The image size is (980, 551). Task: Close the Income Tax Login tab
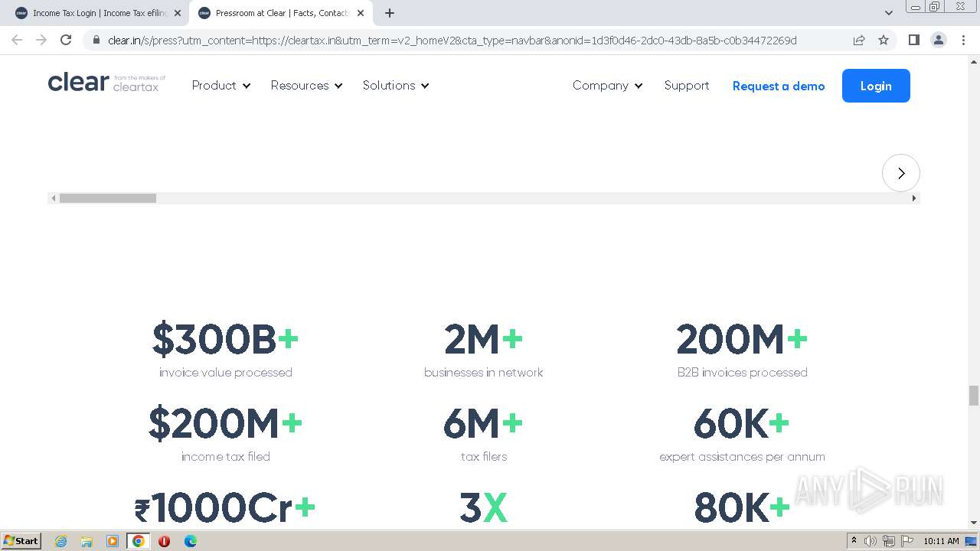[178, 13]
